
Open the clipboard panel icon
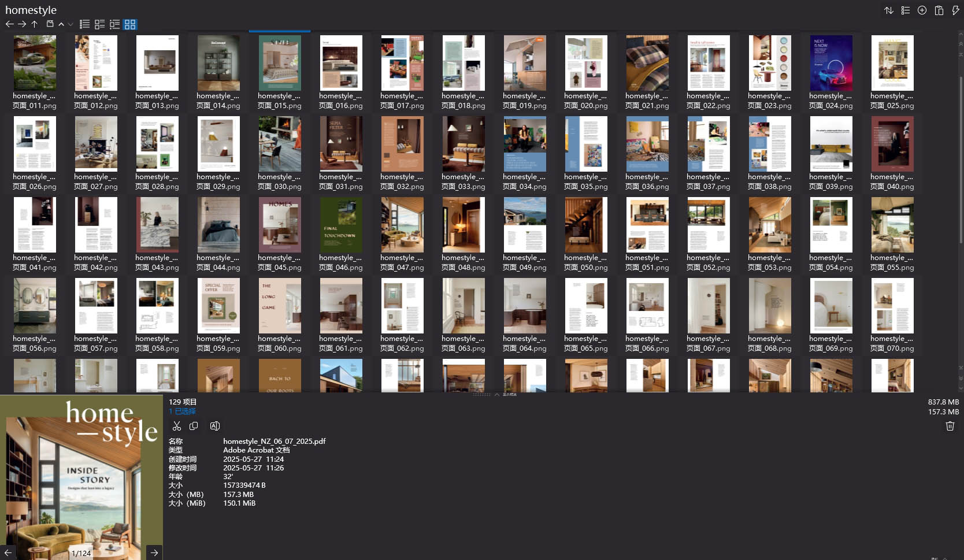tap(938, 10)
